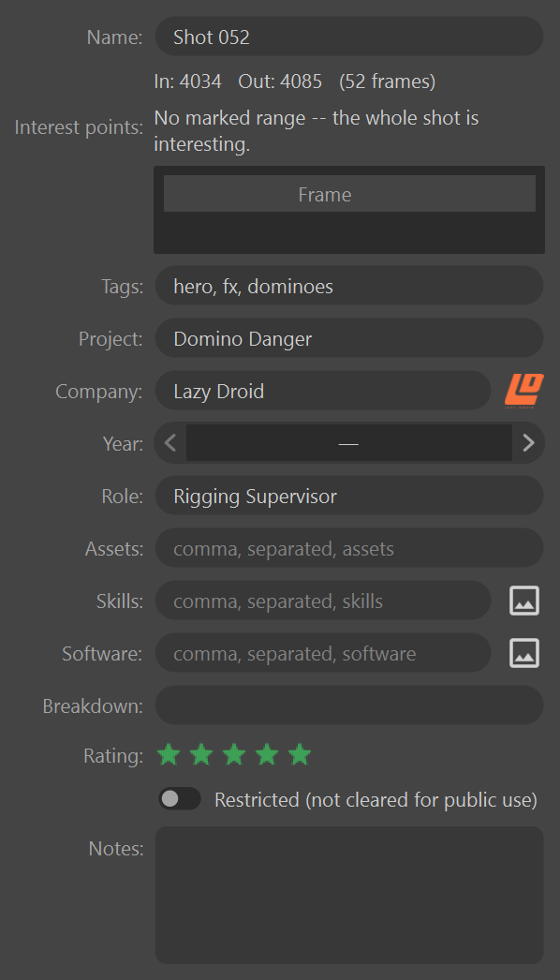
Task: Click the 'Breakdown:' label
Action: tap(93, 706)
